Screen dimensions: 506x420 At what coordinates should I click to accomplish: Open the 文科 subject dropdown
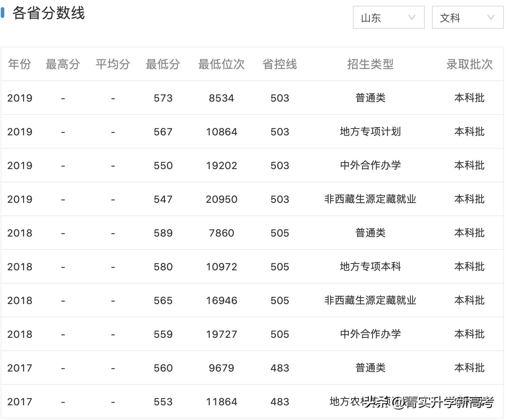point(467,17)
